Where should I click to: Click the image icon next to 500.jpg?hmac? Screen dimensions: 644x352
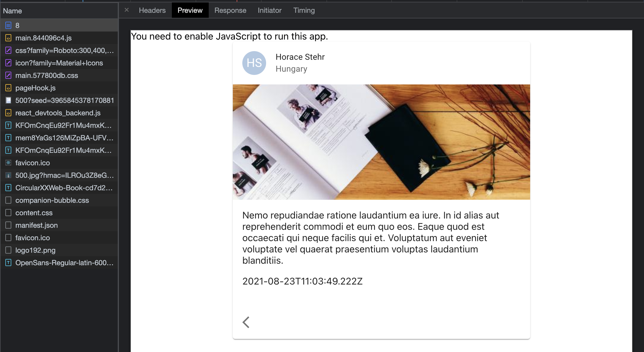pos(8,175)
